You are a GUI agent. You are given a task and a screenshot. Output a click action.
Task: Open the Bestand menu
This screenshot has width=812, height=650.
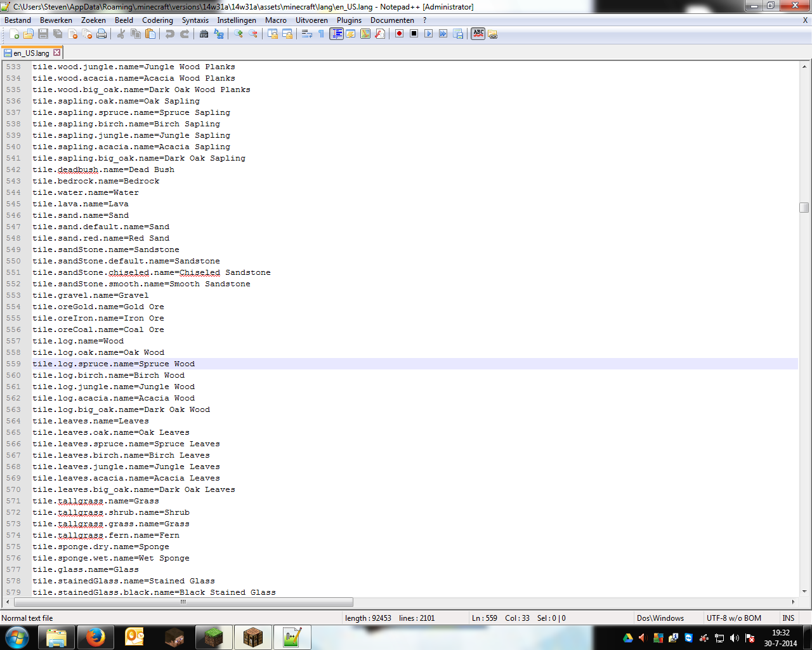[x=18, y=20]
